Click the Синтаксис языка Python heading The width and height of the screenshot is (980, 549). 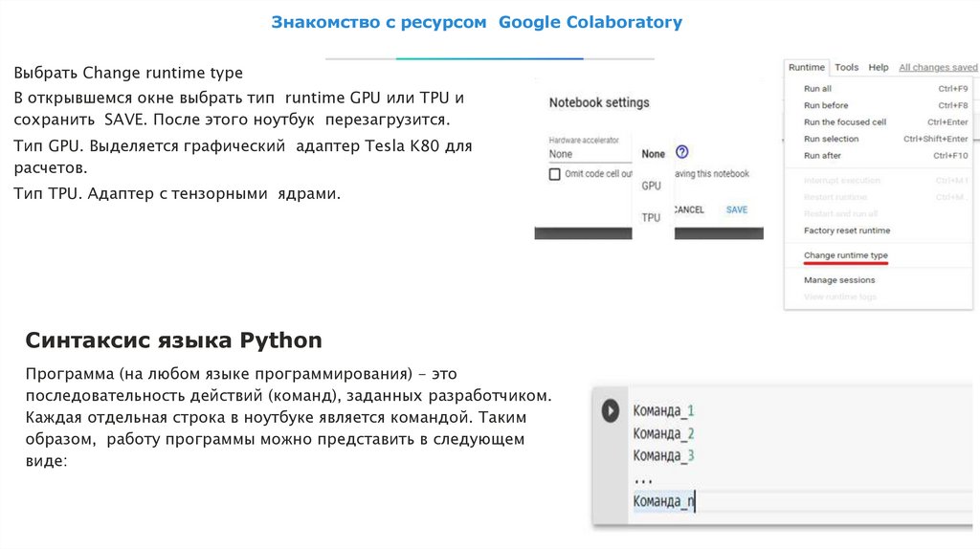point(174,340)
